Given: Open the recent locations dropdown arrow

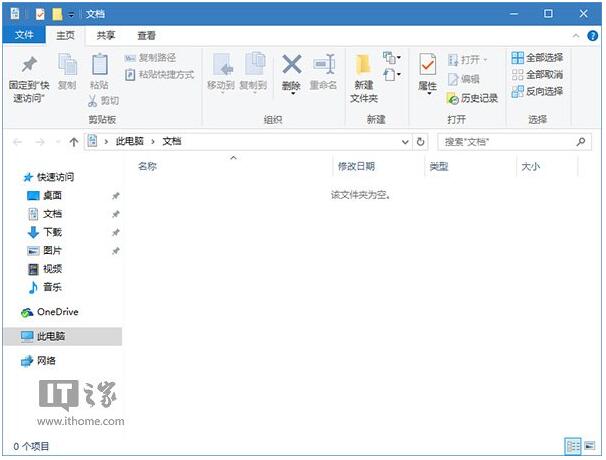Looking at the screenshot, I should pos(58,142).
